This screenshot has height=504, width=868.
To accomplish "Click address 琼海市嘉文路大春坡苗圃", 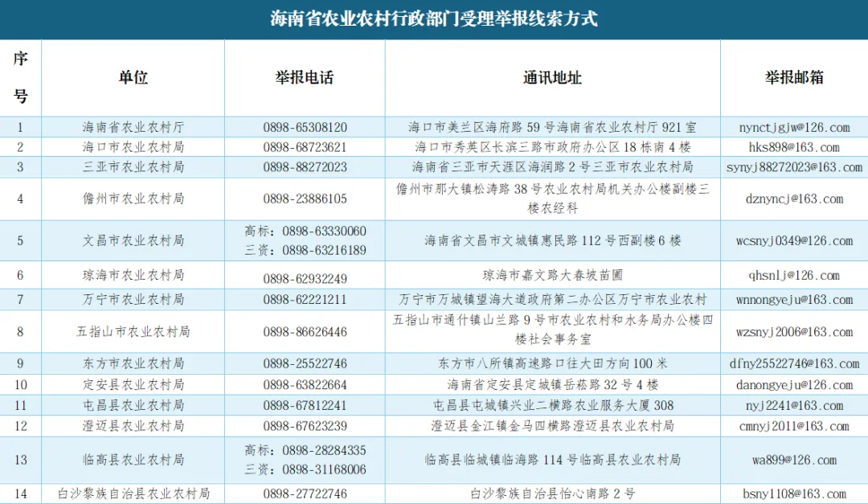I will coord(552,275).
